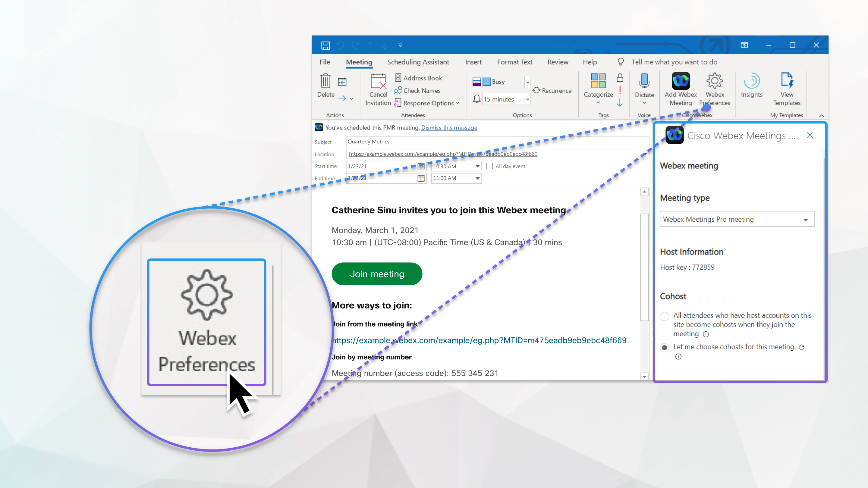Click the green Join meeting button

pos(377,274)
